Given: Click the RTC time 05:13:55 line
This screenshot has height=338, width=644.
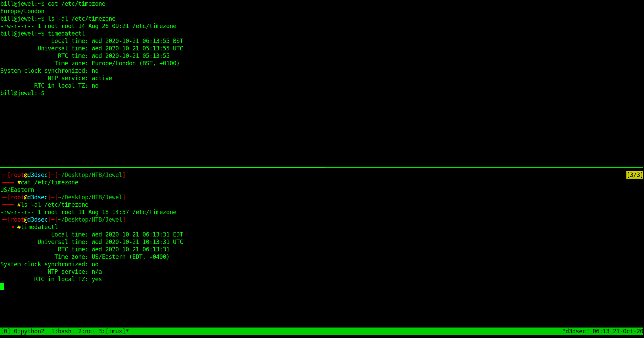Looking at the screenshot, I should [114, 56].
